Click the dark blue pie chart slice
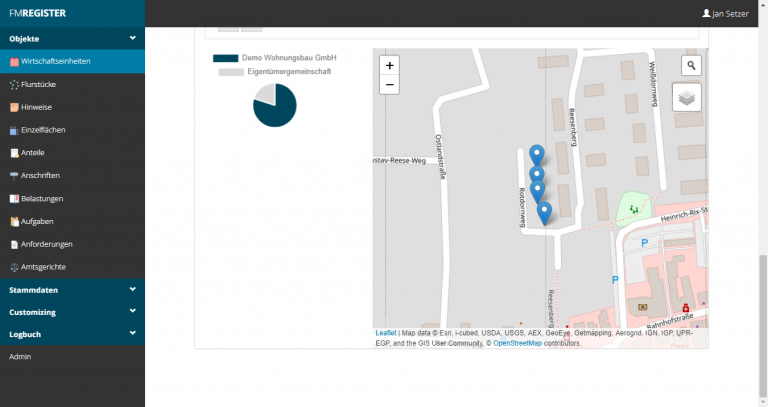This screenshot has width=768, height=407. click(277, 110)
